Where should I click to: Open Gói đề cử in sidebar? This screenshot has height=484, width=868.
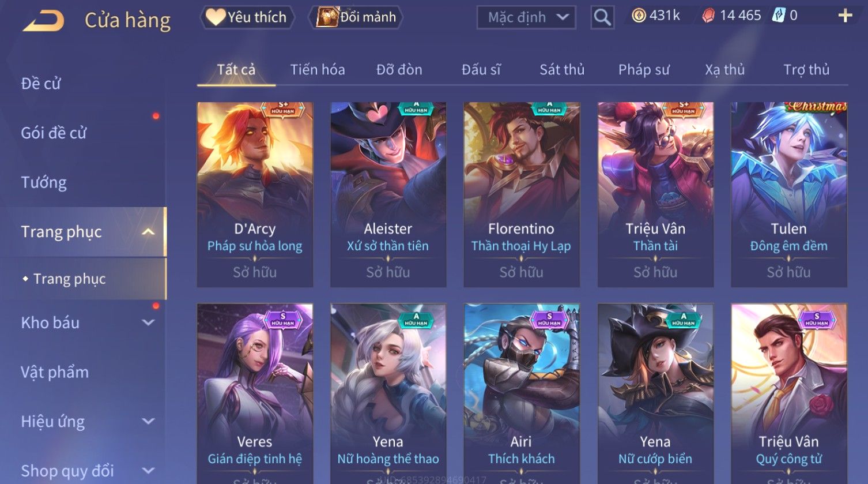click(54, 133)
